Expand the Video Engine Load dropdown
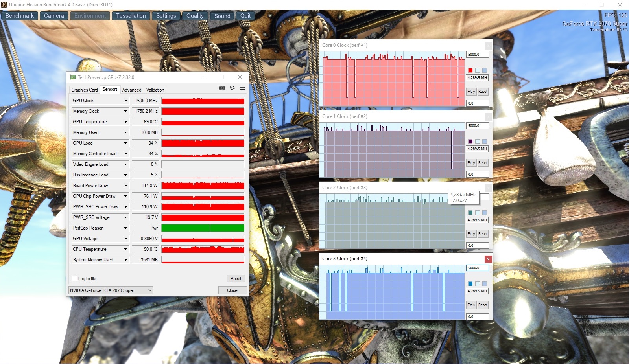Image resolution: width=629 pixels, height=364 pixels. tap(125, 164)
